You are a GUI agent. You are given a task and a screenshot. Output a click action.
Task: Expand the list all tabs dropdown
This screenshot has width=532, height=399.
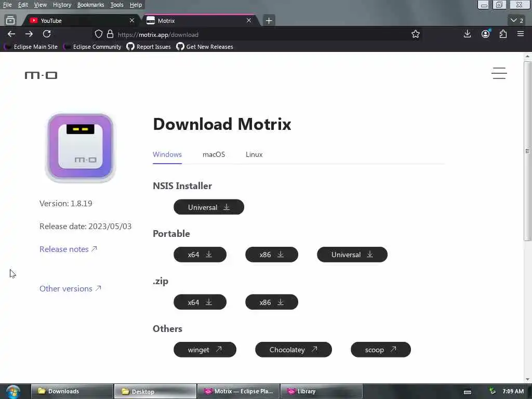coord(517,20)
